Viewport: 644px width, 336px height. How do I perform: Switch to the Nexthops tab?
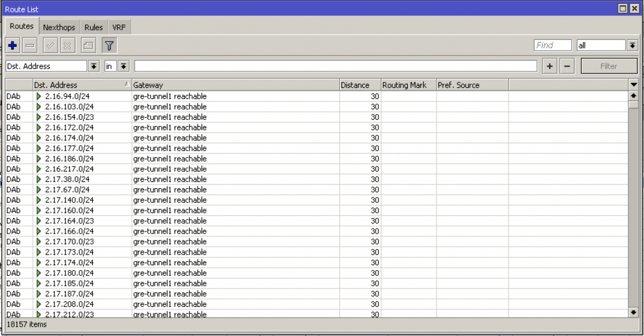click(59, 27)
